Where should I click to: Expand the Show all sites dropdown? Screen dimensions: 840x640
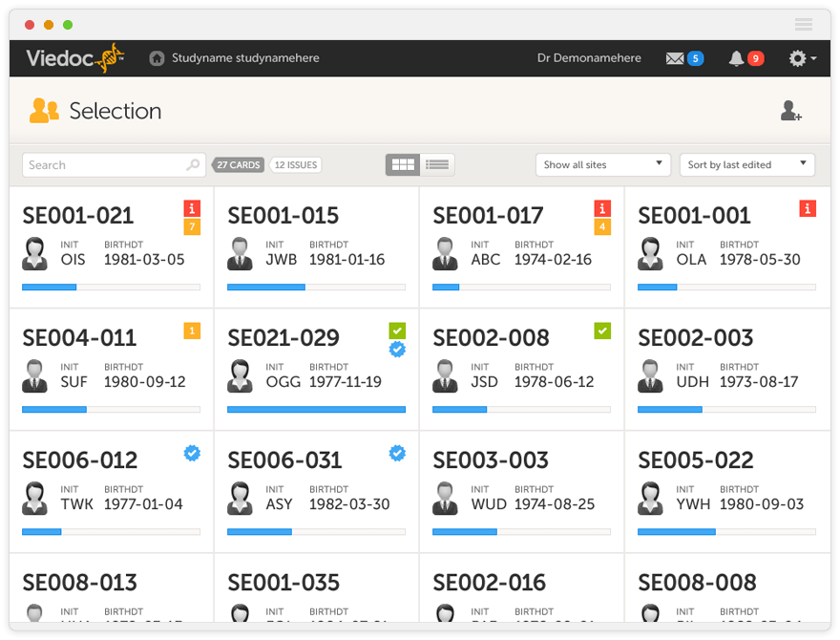[x=602, y=165]
